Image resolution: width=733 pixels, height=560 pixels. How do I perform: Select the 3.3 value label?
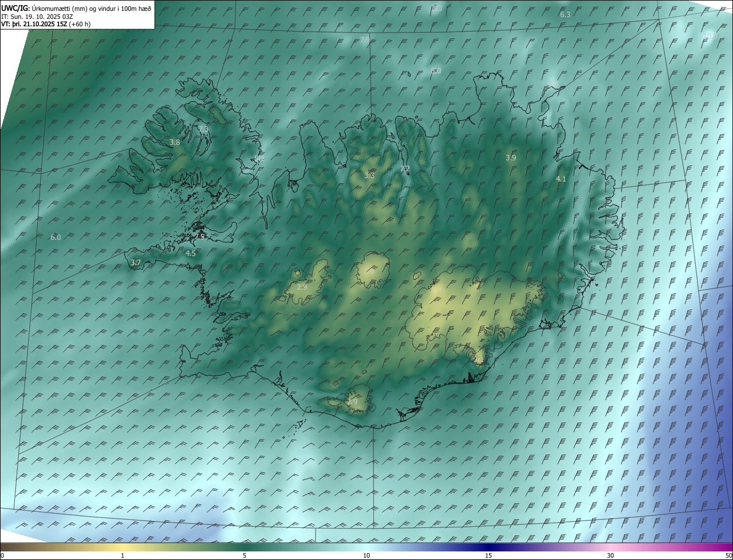[369, 175]
